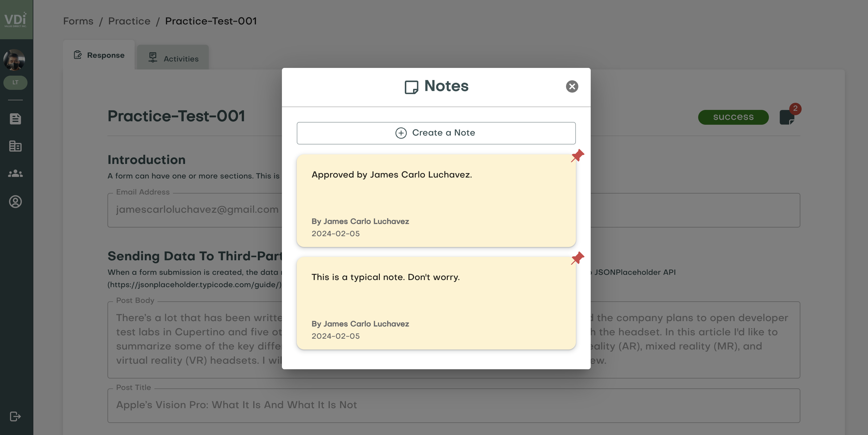Image resolution: width=868 pixels, height=435 pixels.
Task: Click the note icon beside the Notes title
Action: (412, 86)
